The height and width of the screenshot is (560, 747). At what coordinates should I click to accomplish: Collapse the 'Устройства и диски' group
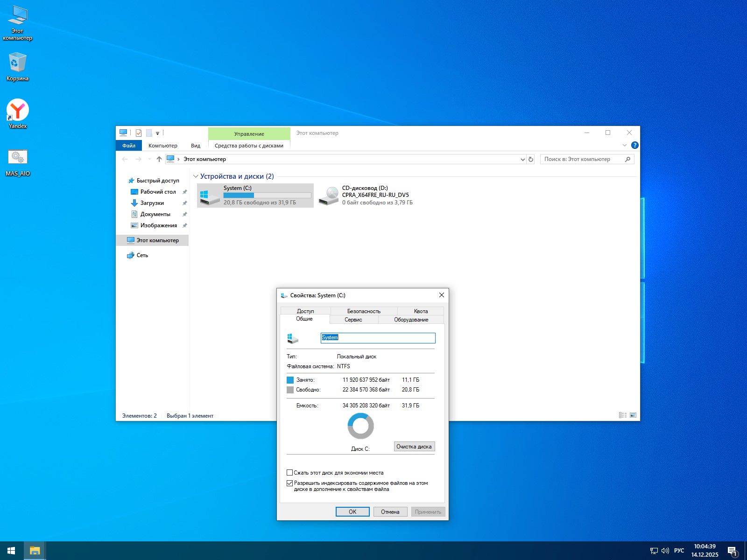(x=196, y=176)
